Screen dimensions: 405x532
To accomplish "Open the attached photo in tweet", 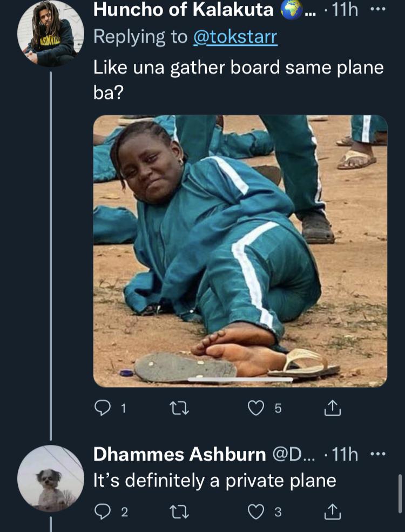I will 240,251.
